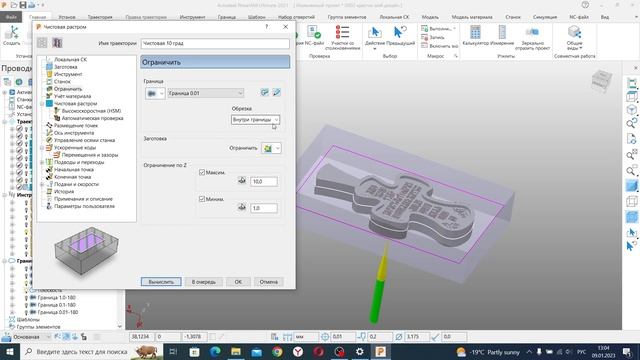Toggle the Максим. Z limit checkbox
Viewport: 640px width, 360px height.
click(x=202, y=172)
